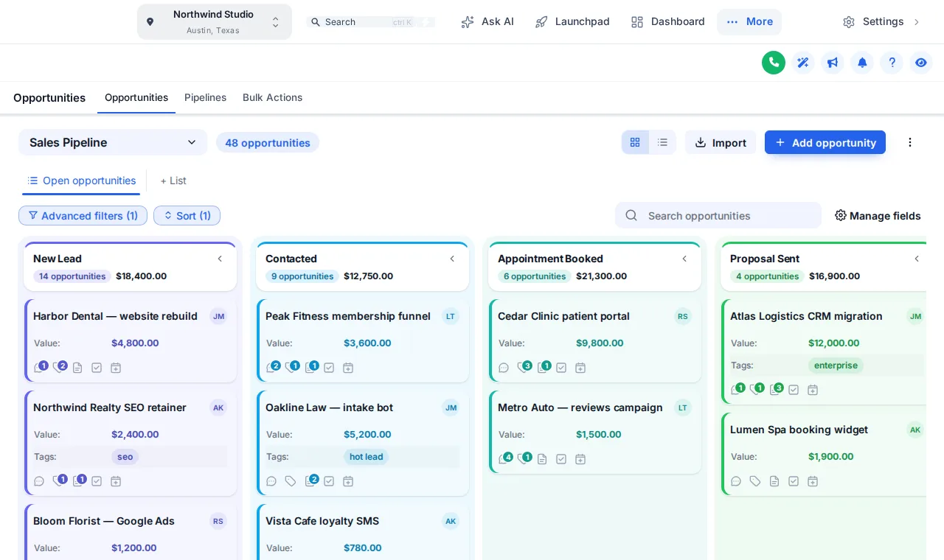The image size is (944, 560).
Task: Click the Add opportunity button
Action: (x=825, y=142)
